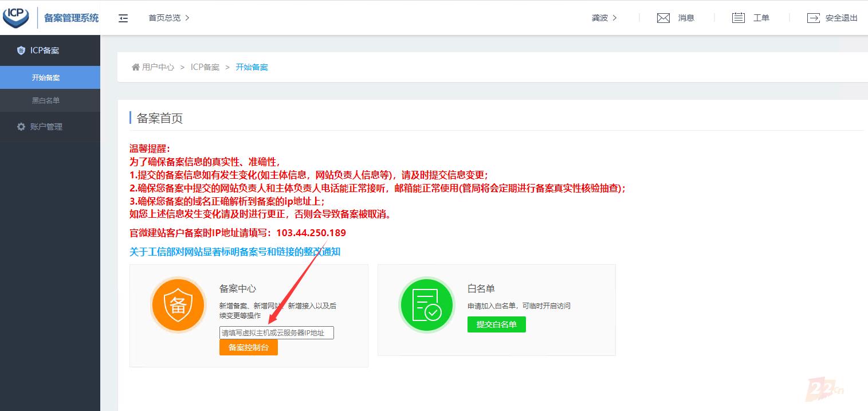
Task: Click the 工单 work order icon
Action: [x=738, y=18]
